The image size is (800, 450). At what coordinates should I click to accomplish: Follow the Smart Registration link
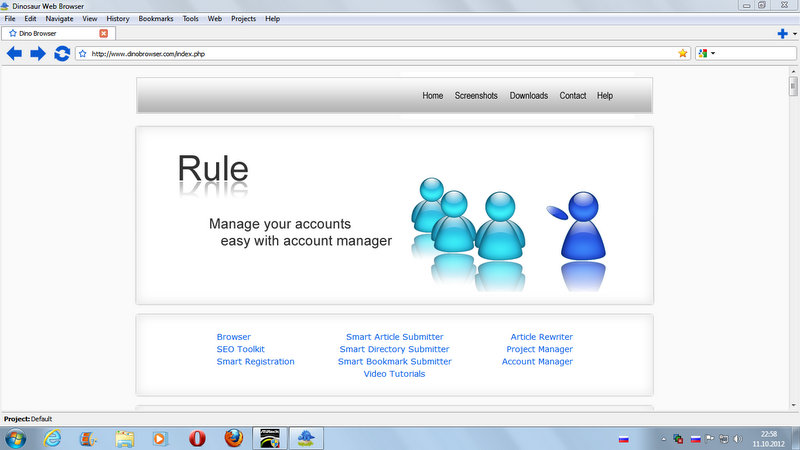point(255,361)
